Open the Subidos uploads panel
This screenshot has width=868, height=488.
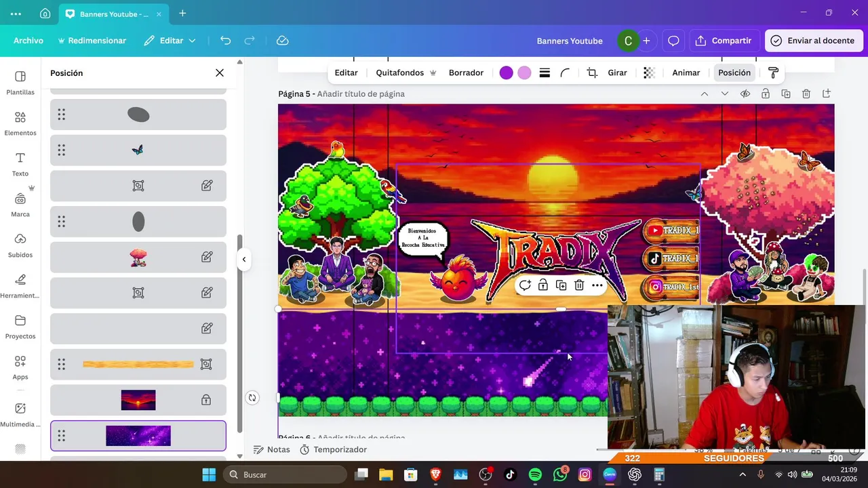[20, 245]
